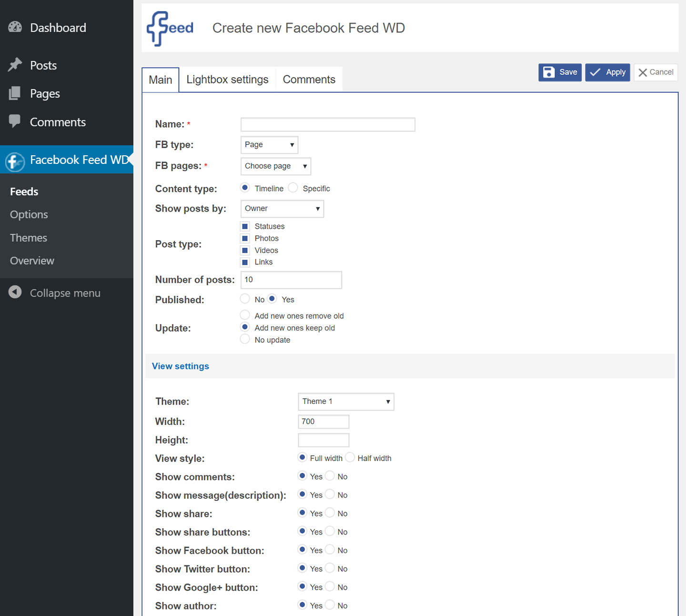Image resolution: width=686 pixels, height=616 pixels.
Task: Click the Dashboard gauge icon
Action: 15,27
